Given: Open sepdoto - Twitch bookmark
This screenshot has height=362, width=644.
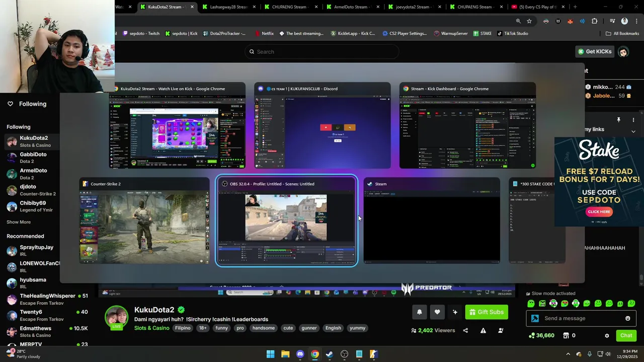Looking at the screenshot, I should point(141,33).
